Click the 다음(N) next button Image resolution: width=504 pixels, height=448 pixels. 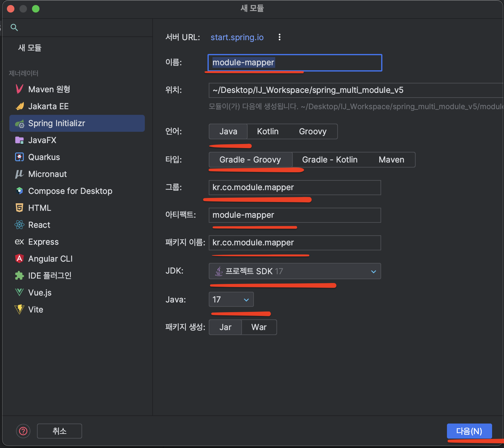click(469, 431)
